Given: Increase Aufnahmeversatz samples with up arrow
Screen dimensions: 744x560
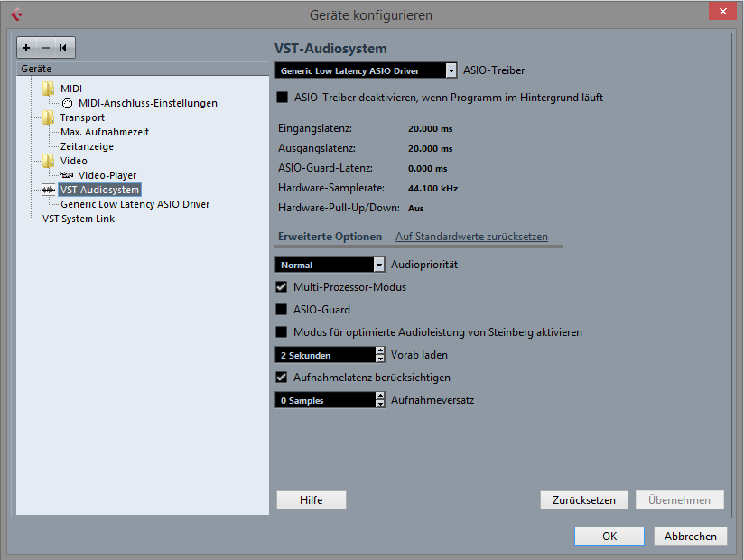Looking at the screenshot, I should pos(380,396).
